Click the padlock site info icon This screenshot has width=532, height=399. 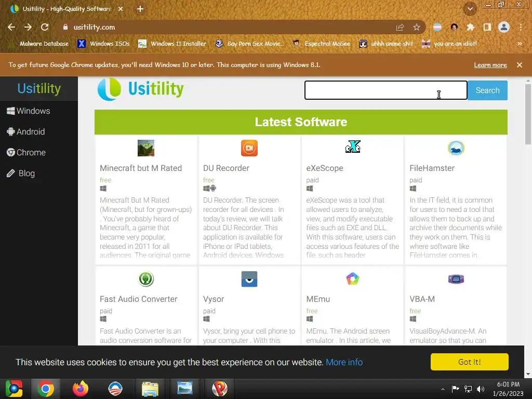pyautogui.click(x=65, y=27)
